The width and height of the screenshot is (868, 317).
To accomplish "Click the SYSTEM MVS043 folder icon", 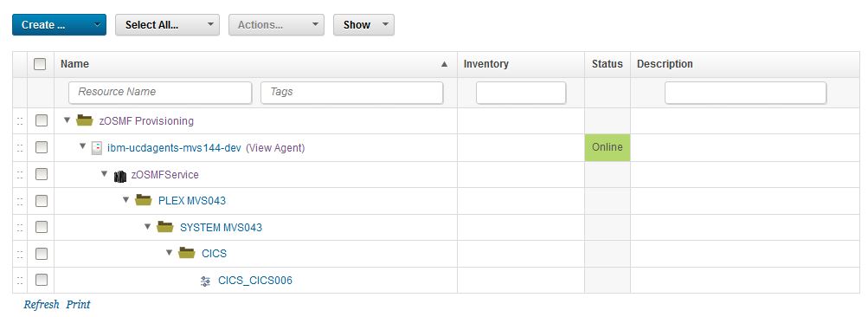I will (165, 227).
